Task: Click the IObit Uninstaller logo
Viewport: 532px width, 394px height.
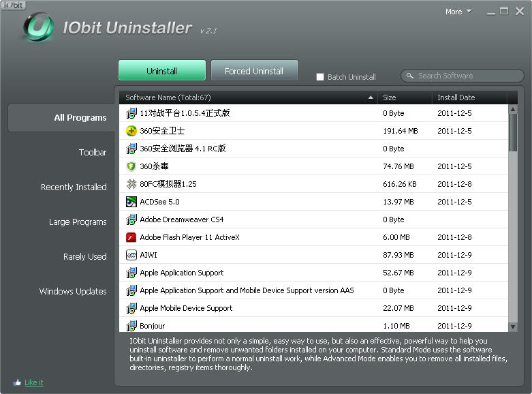Action: coord(38,27)
